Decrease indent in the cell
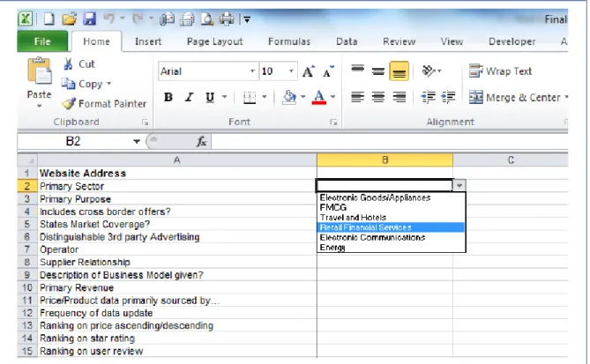 (428, 98)
